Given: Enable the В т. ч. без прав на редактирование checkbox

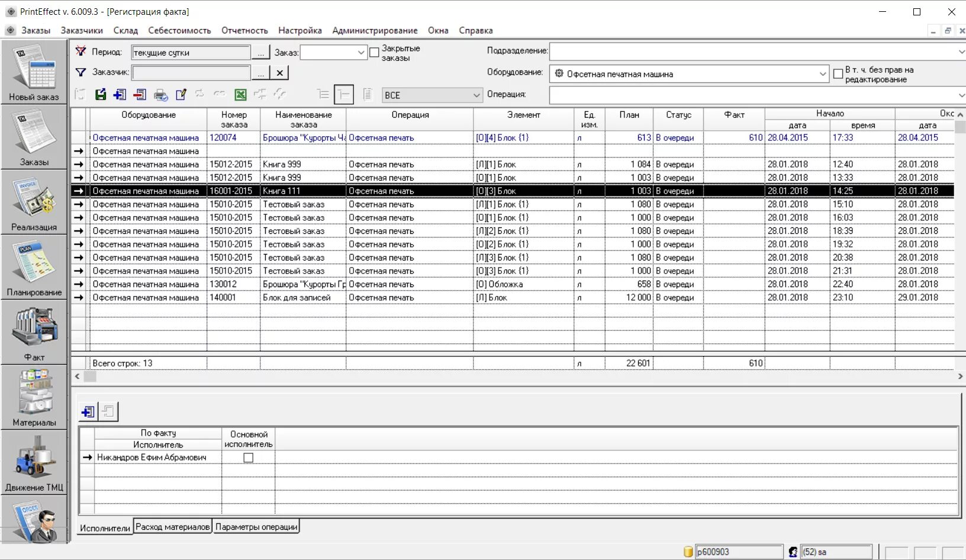Looking at the screenshot, I should (838, 74).
